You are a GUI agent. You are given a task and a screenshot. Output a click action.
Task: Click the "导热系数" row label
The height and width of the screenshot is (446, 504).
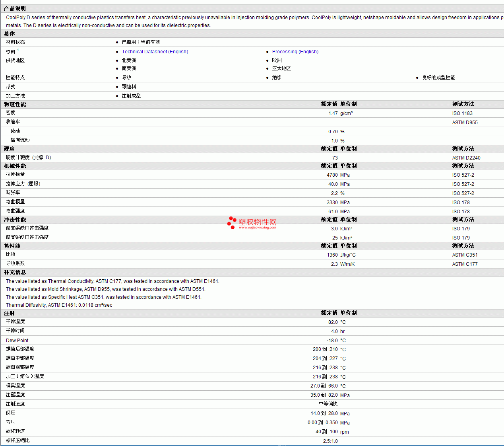point(16,263)
